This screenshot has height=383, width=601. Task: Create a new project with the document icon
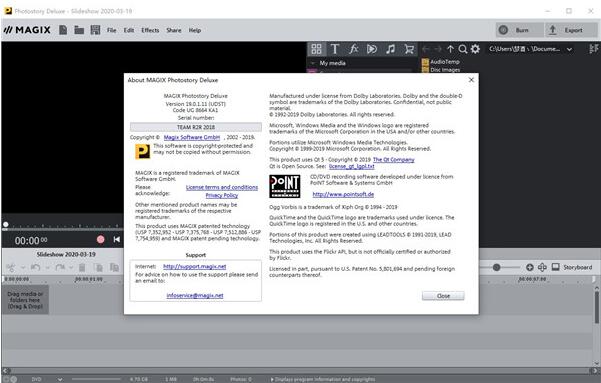(63, 30)
